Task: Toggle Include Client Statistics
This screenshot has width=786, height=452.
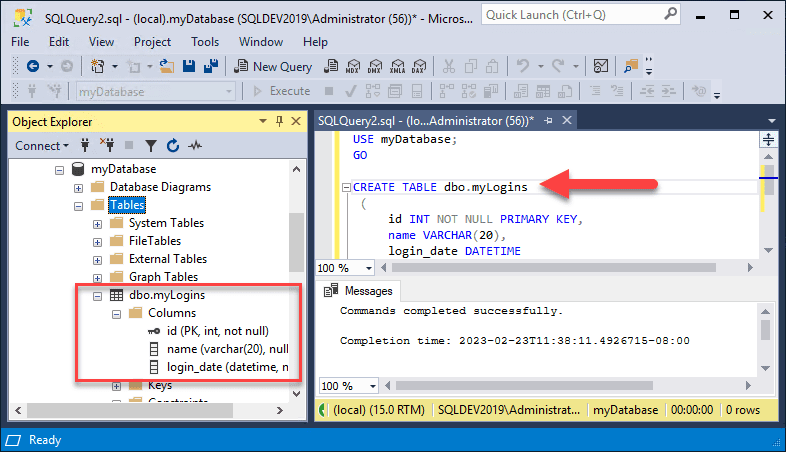Action: (491, 91)
